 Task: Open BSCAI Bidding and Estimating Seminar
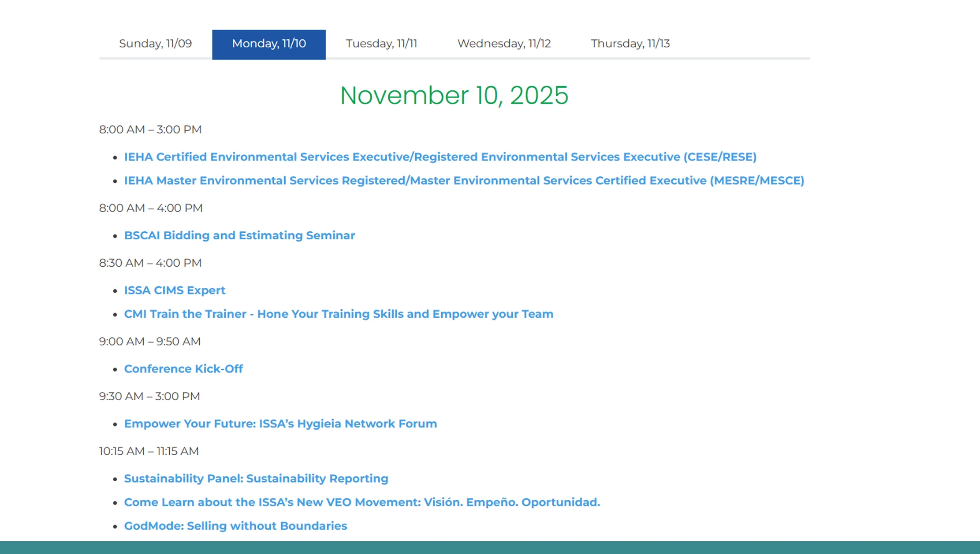(x=239, y=235)
